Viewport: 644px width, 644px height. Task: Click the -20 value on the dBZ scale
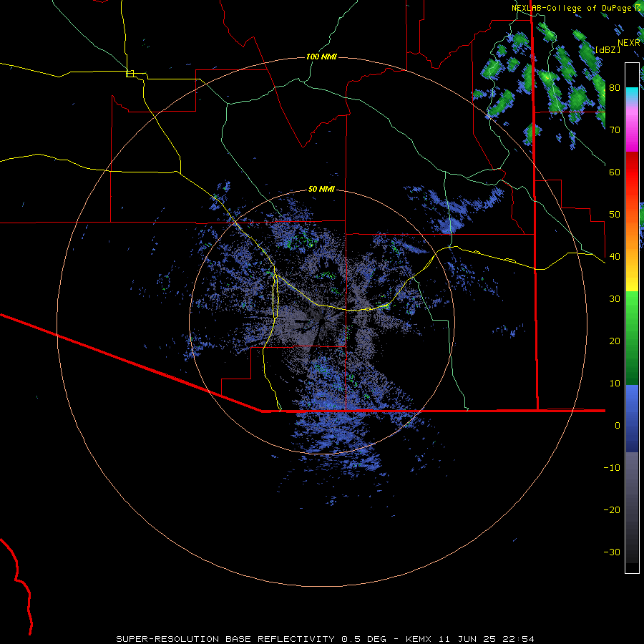point(612,509)
